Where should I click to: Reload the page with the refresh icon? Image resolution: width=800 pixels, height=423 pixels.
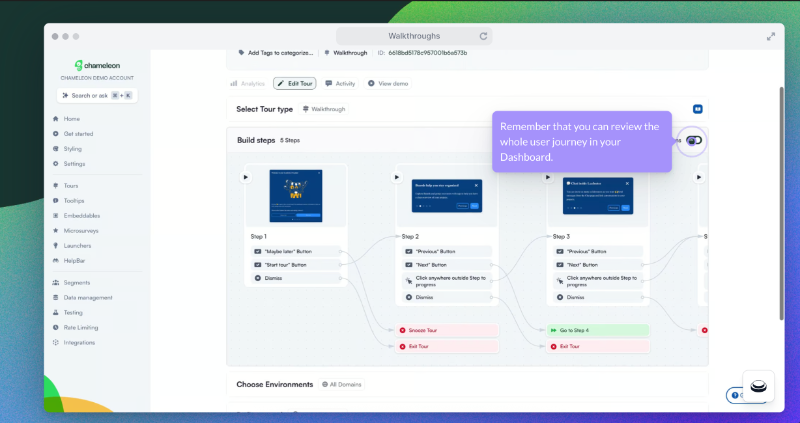pyautogui.click(x=483, y=36)
